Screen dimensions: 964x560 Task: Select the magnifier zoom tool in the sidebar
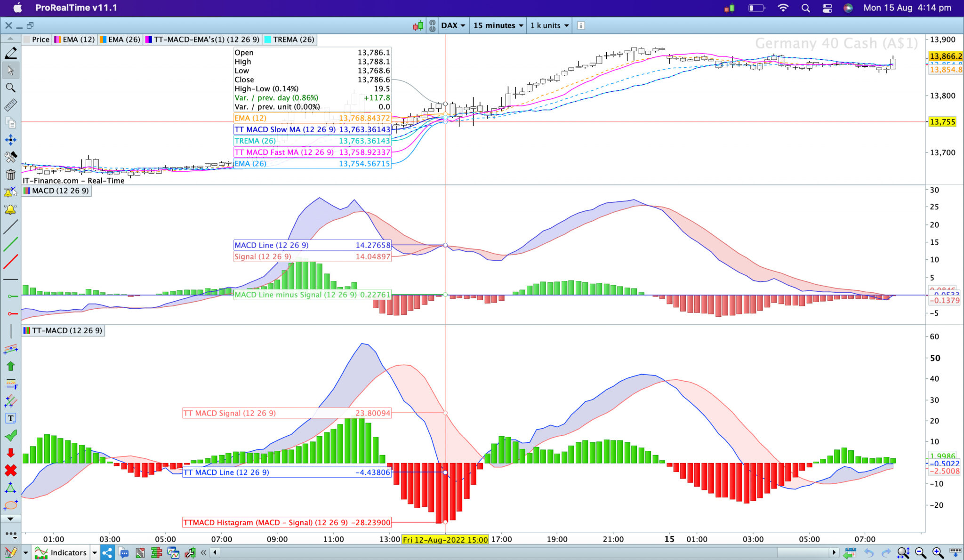[x=10, y=88]
